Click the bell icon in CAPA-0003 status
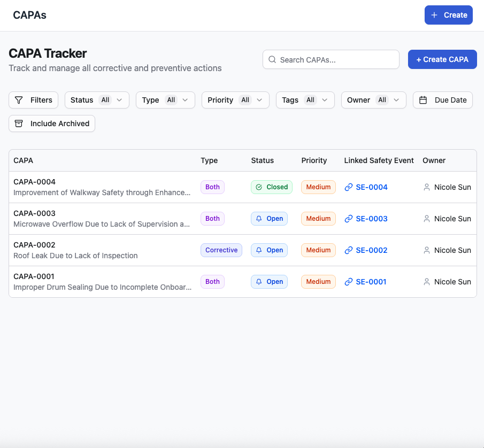 coord(259,219)
